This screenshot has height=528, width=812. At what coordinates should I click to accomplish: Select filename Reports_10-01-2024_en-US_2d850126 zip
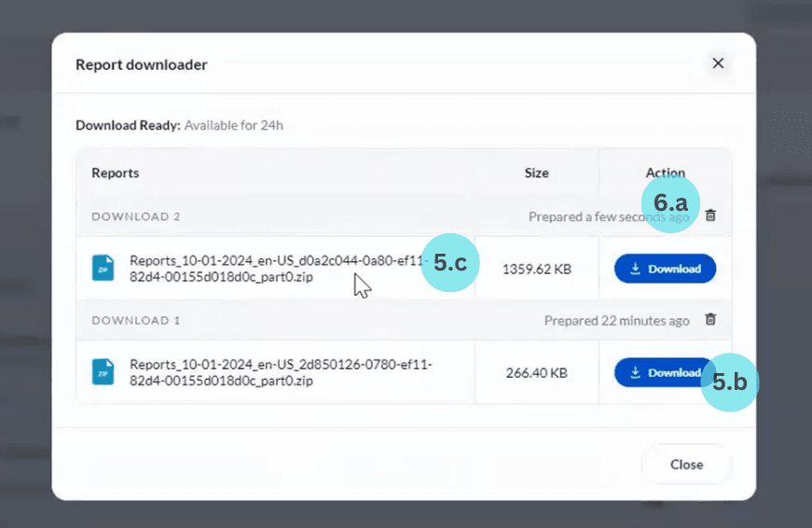click(281, 372)
